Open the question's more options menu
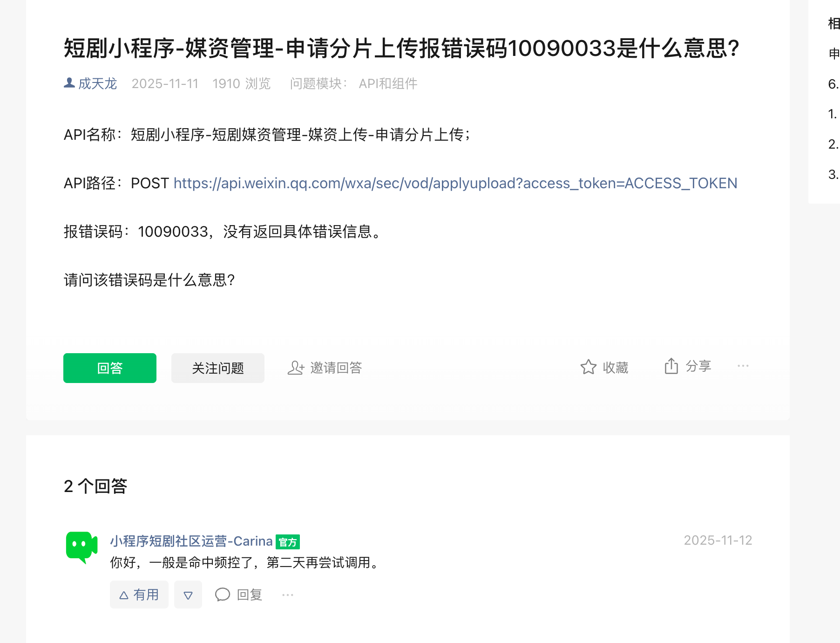 (743, 366)
